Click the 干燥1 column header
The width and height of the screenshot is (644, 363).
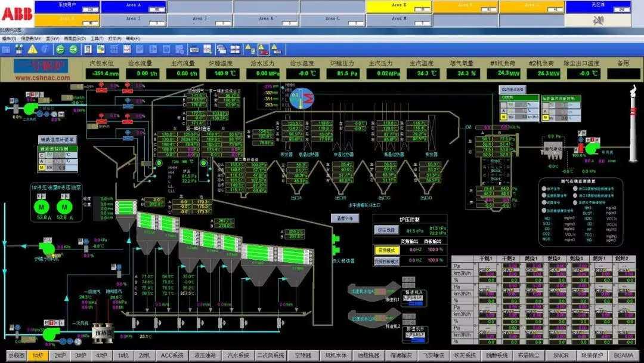pos(486,258)
